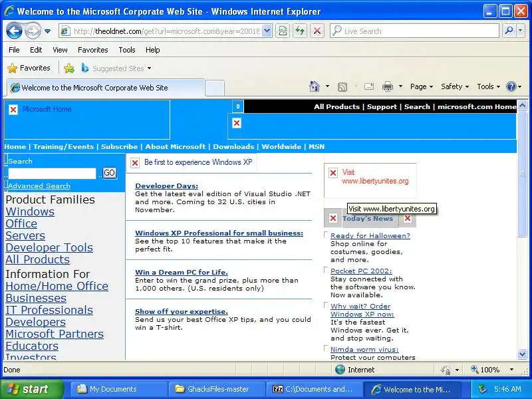
Task: Click the broken Microsoft Home image icon
Action: point(13,110)
